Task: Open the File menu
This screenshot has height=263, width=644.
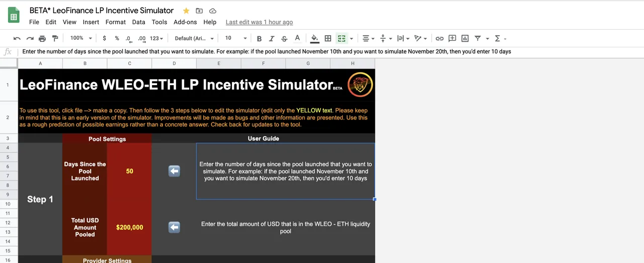Action: pyautogui.click(x=34, y=22)
